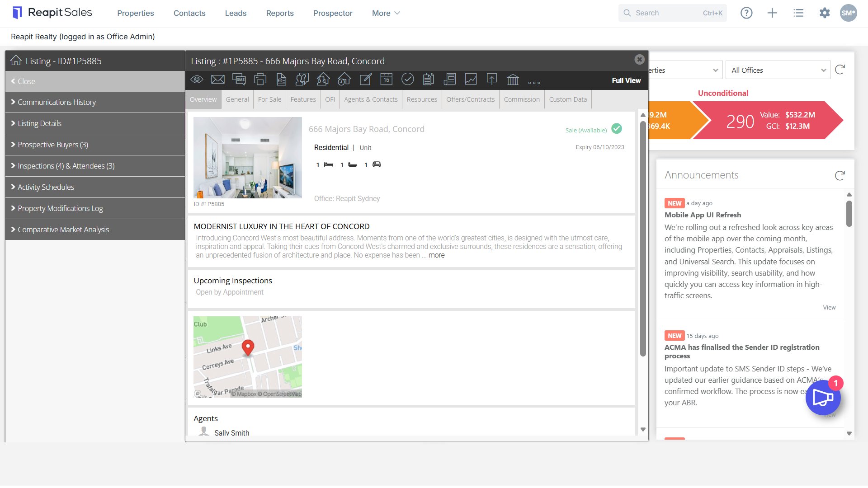Open the calendar icon showing 15

point(386,80)
